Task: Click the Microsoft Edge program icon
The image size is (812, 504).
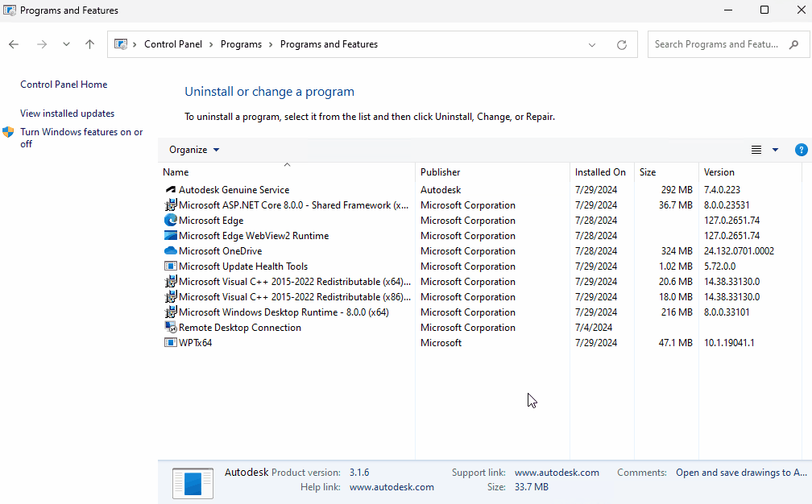Action: (170, 220)
